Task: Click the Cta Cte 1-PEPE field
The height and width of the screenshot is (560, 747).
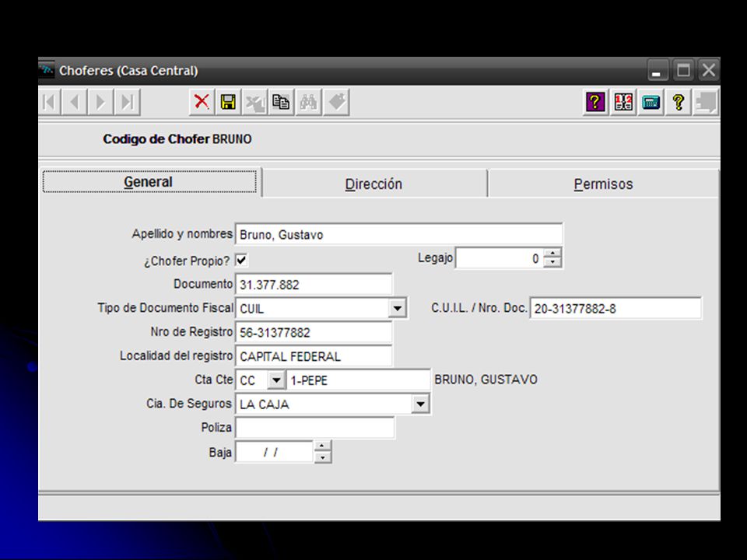Action: (358, 380)
